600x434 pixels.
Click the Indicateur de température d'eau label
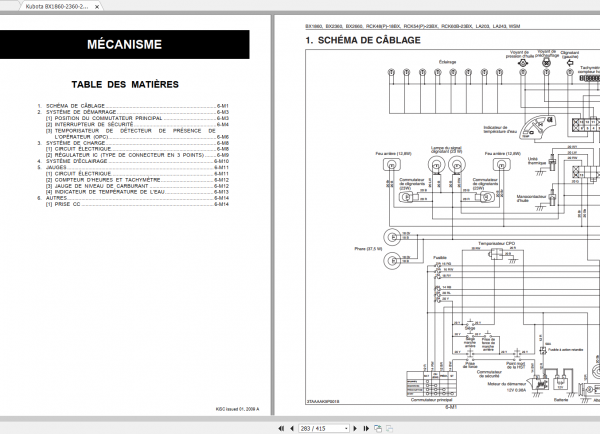click(x=500, y=129)
